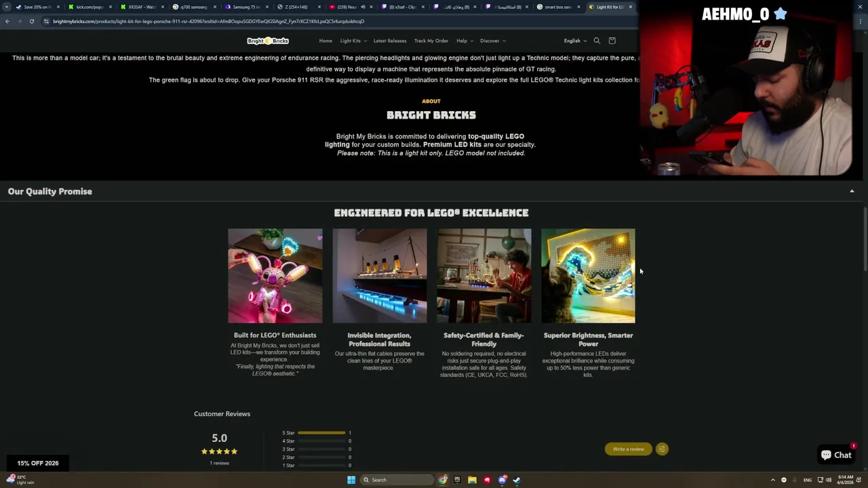Screen dimensions: 868x488
Task: Open the glowing Stitch LEGO image
Action: (x=275, y=276)
